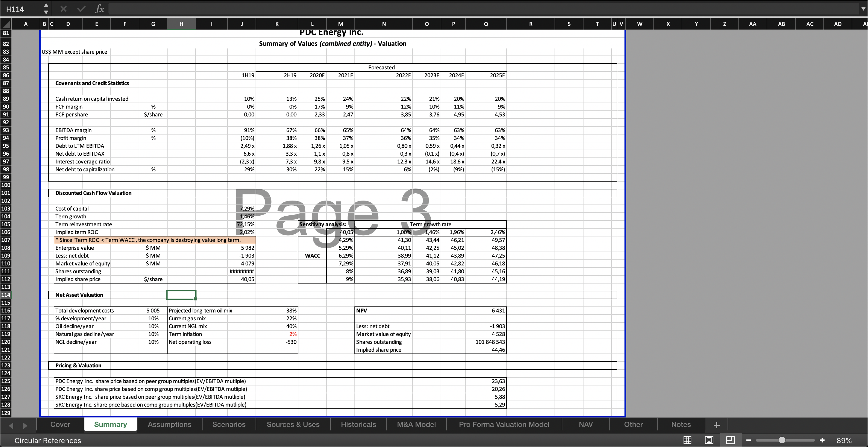Select column R header
Screen dimensions: 868x447
531,24
